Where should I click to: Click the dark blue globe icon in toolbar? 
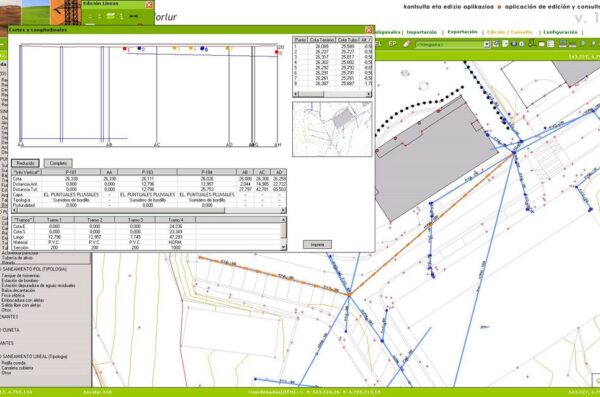tap(514, 44)
